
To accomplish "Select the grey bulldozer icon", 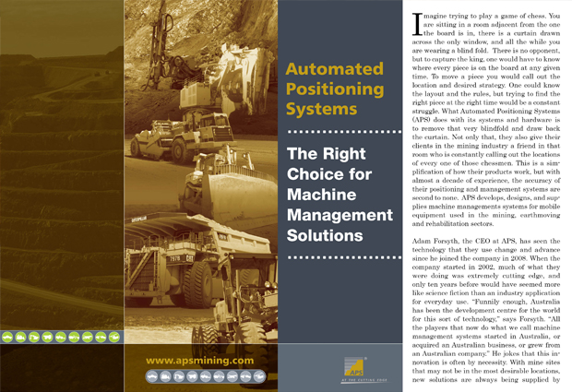I will tap(165, 376).
